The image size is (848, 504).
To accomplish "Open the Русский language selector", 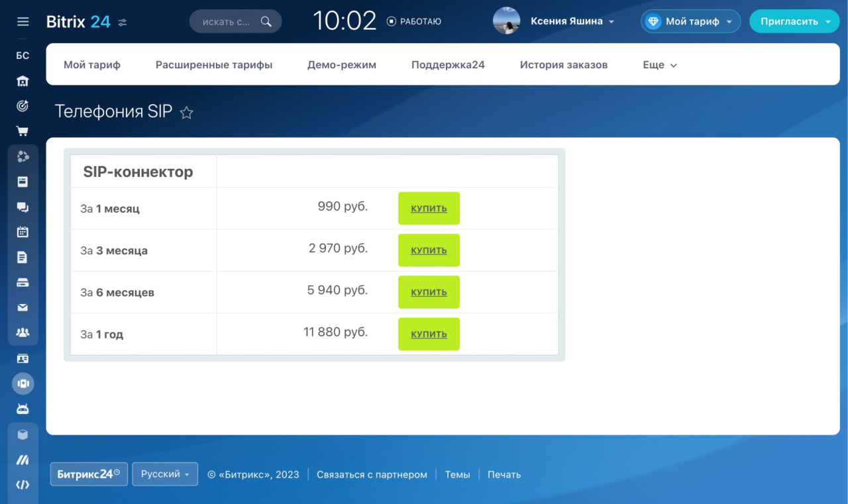I will [165, 474].
